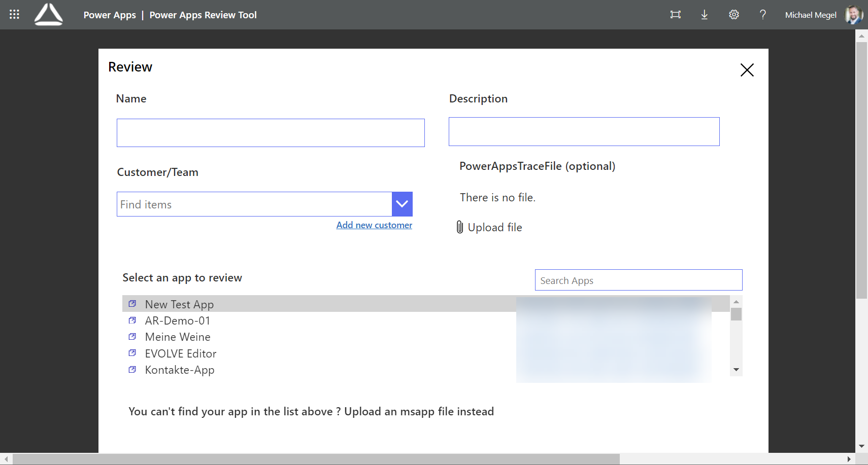Open the Customer/Team dropdown chevron
The image size is (868, 465).
pos(402,204)
